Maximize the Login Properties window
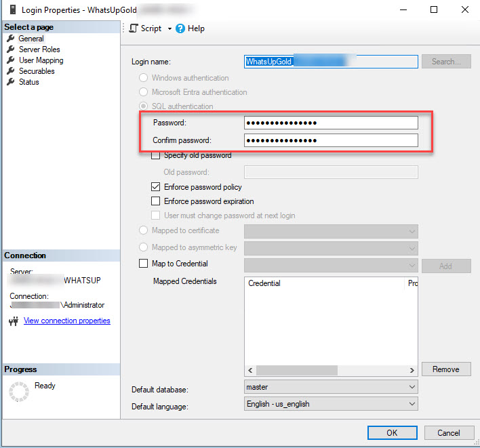Screen dimensions: 480x448 coord(434,9)
